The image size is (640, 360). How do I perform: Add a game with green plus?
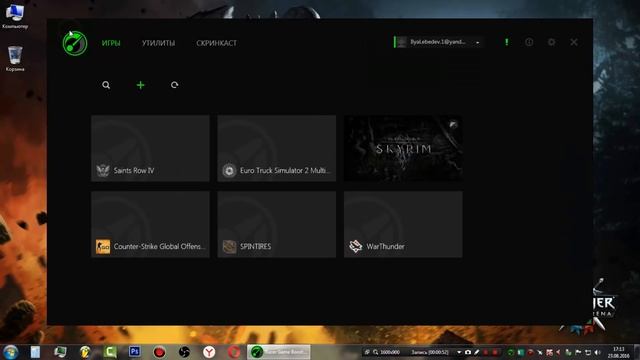click(140, 85)
